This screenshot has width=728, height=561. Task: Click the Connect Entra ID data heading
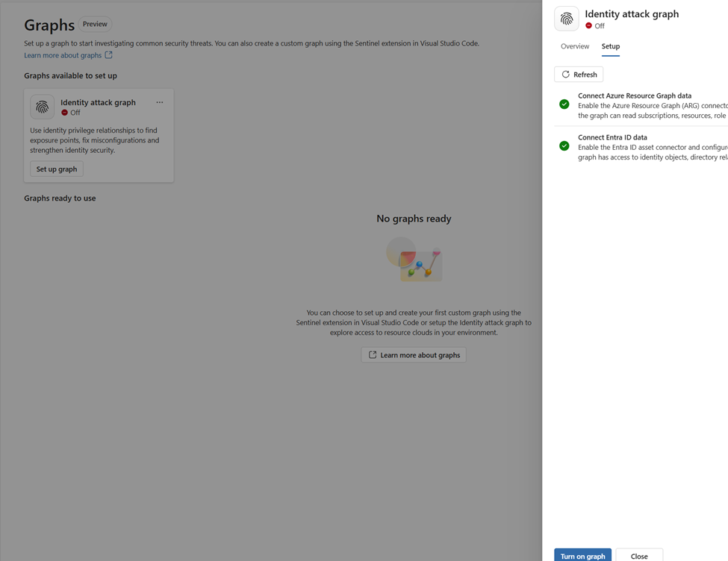coord(612,137)
